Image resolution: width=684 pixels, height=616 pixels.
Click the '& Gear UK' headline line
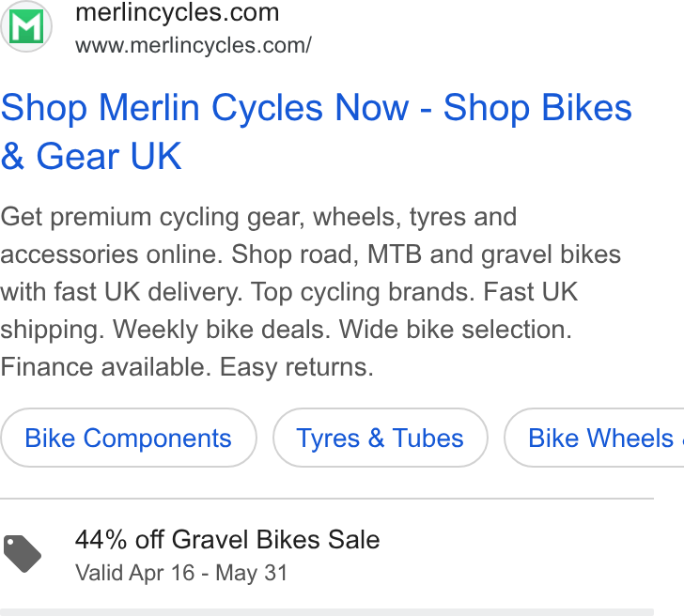91,156
